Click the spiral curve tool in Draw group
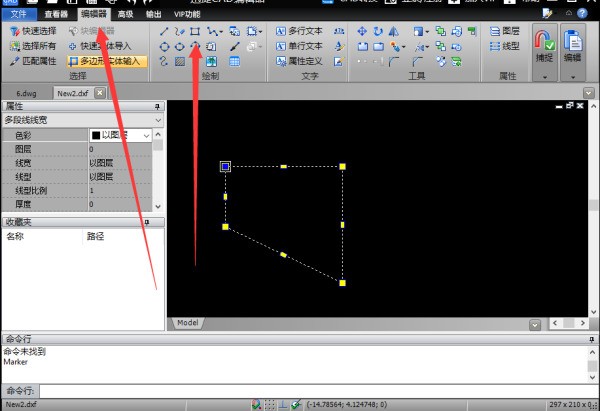This screenshot has width=600, height=411. click(164, 62)
